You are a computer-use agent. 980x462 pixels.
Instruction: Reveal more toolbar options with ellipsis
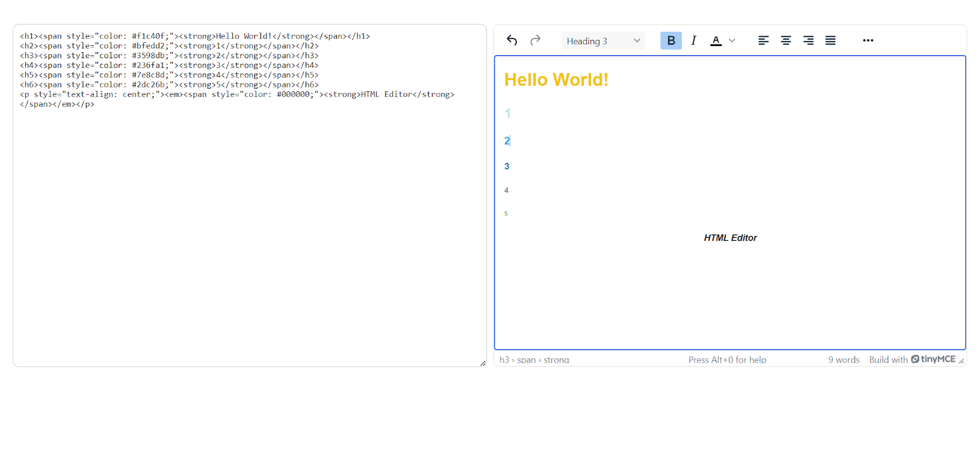point(868,40)
